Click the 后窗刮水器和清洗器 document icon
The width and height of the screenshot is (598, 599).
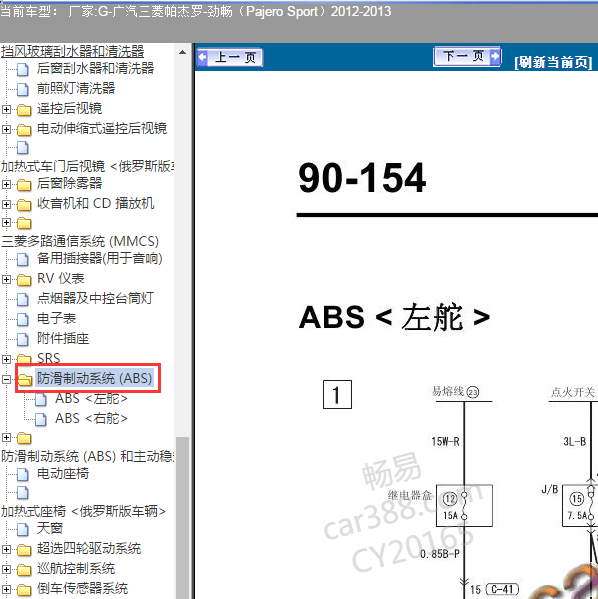[x=23, y=70]
